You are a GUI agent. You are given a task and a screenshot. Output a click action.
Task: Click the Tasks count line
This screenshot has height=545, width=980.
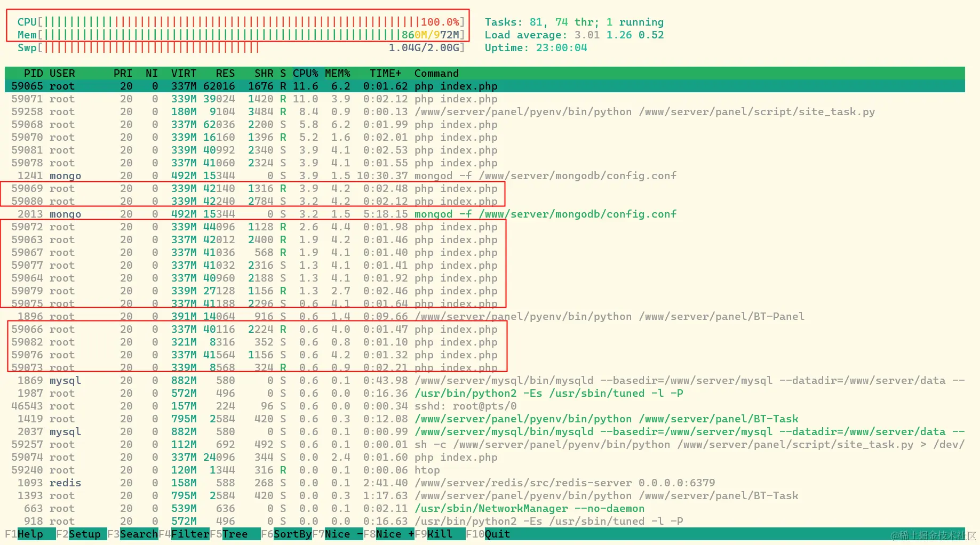(x=574, y=22)
